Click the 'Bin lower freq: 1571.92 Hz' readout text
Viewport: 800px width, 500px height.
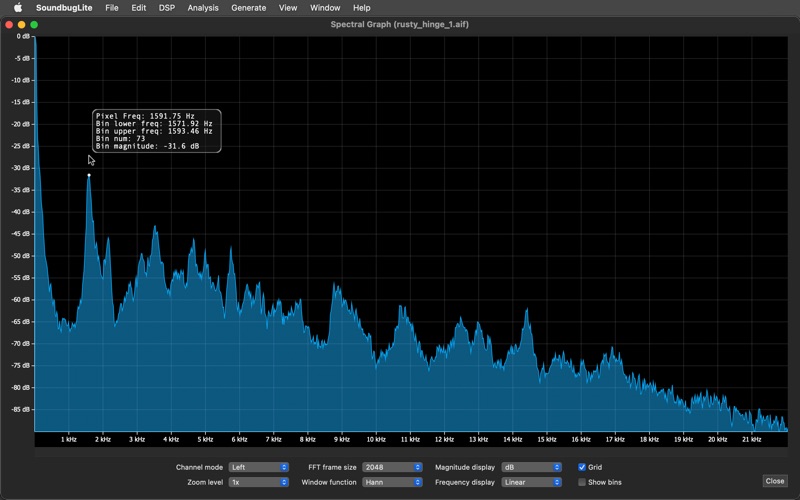click(154, 124)
